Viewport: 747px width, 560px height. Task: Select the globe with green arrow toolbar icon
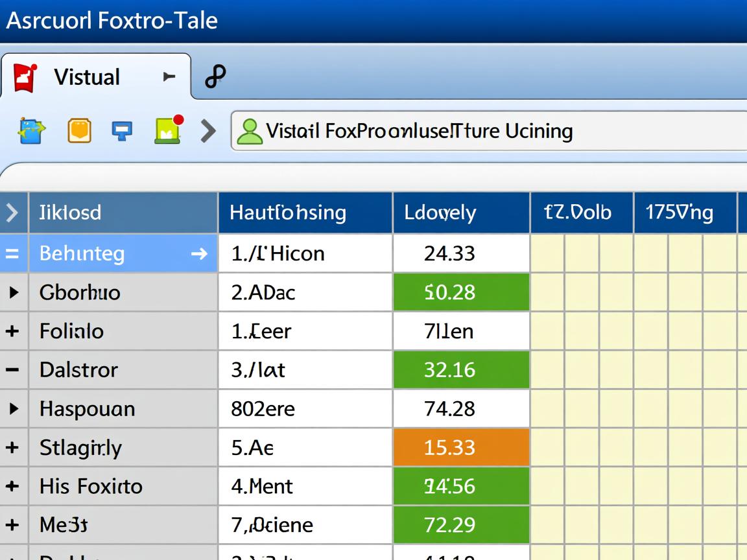click(x=30, y=130)
